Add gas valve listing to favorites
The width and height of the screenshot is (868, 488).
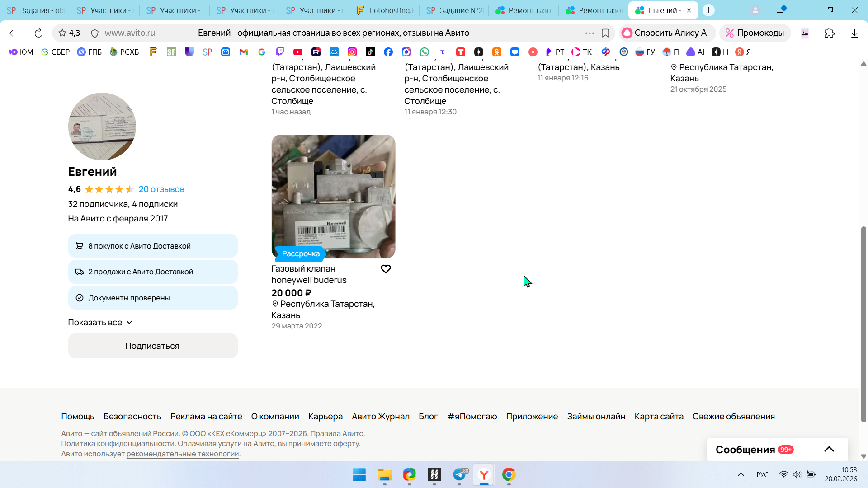pyautogui.click(x=386, y=269)
